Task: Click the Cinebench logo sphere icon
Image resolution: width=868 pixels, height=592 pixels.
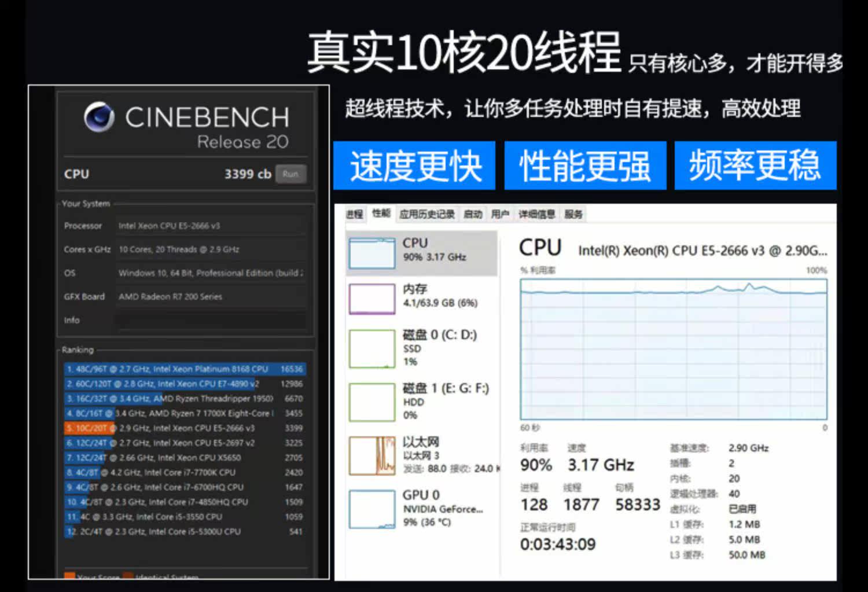Action: click(x=99, y=117)
